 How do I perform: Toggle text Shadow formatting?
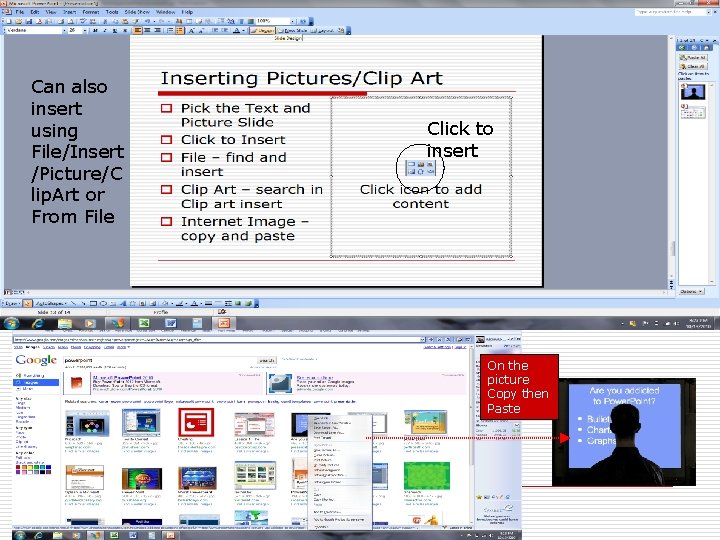[125, 30]
